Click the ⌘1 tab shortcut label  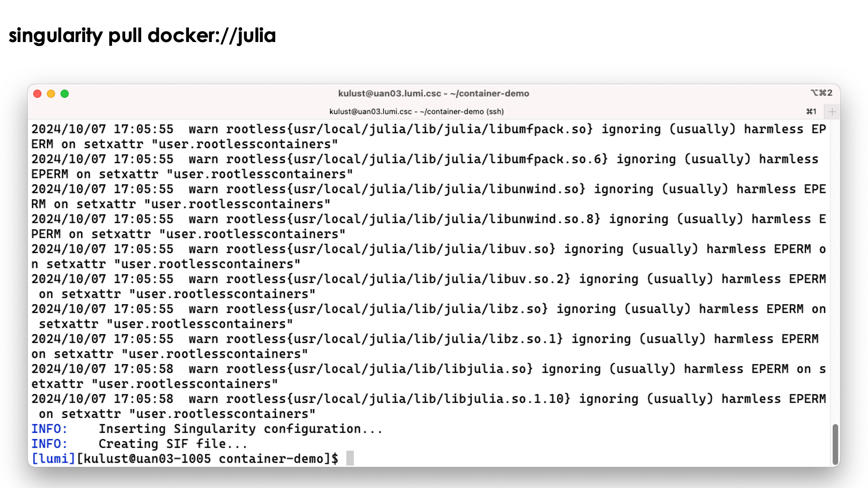tap(811, 112)
